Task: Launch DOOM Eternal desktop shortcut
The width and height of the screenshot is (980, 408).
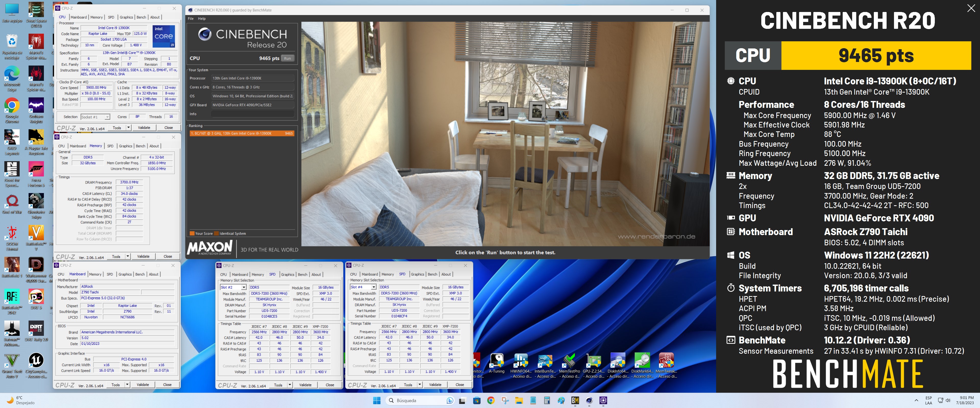Action: 12,238
